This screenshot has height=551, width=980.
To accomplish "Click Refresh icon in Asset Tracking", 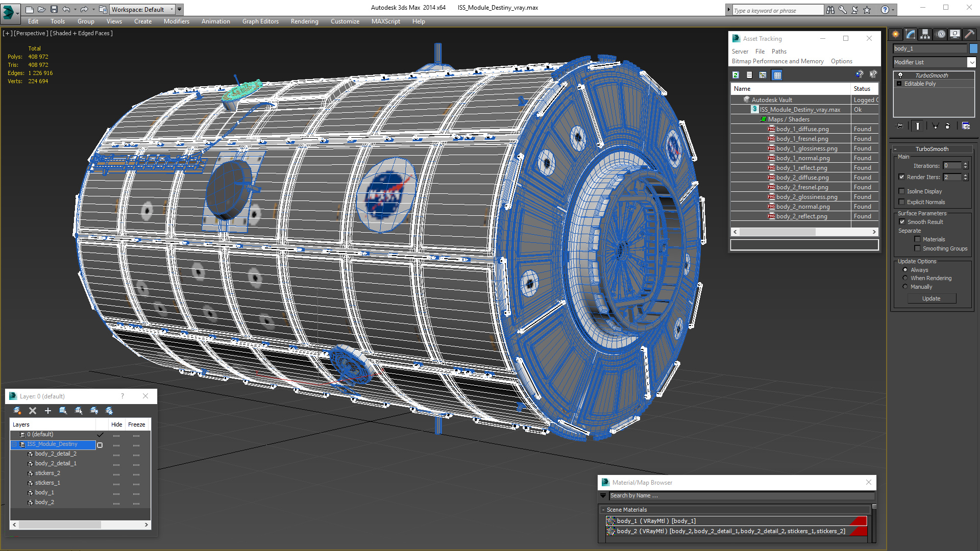I will pos(736,75).
